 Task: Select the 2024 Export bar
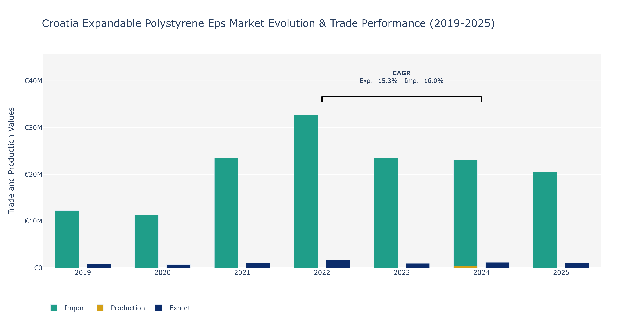497,265
